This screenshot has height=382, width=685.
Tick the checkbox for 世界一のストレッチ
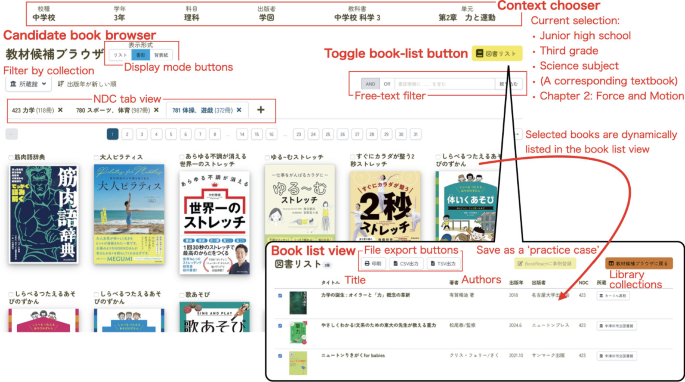click(182, 156)
